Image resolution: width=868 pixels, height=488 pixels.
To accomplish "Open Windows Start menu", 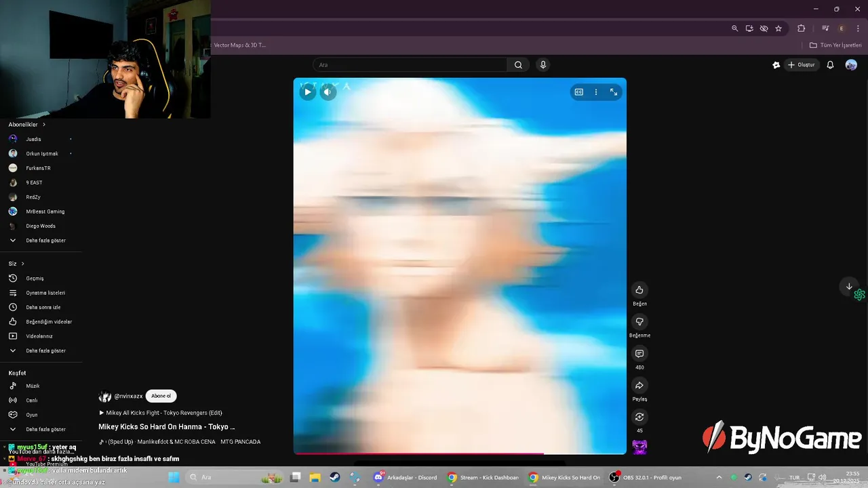I will pyautogui.click(x=174, y=477).
